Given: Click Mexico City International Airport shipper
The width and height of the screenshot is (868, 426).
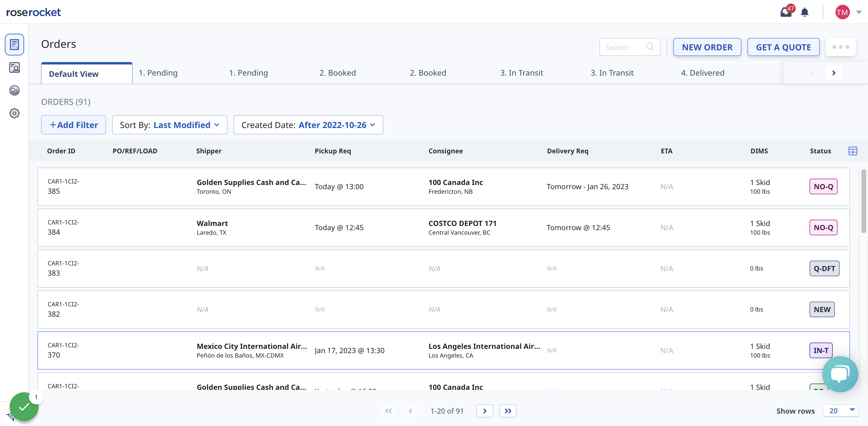Looking at the screenshot, I should tap(252, 351).
